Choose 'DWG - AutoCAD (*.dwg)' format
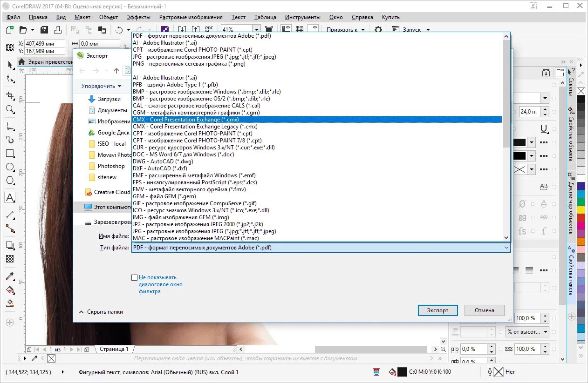 (317, 161)
